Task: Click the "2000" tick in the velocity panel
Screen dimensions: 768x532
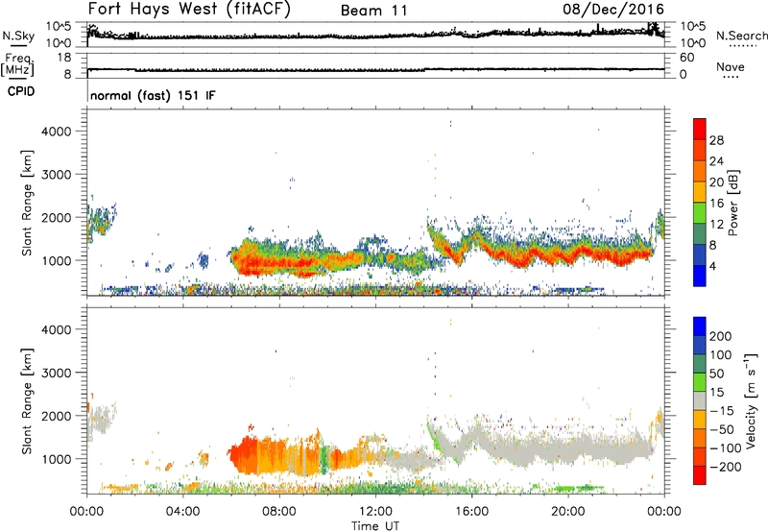Action: 57,416
